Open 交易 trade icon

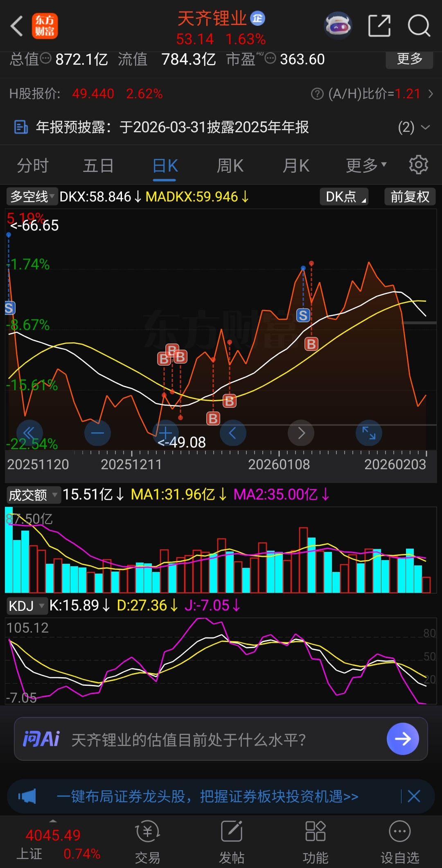pos(147,832)
